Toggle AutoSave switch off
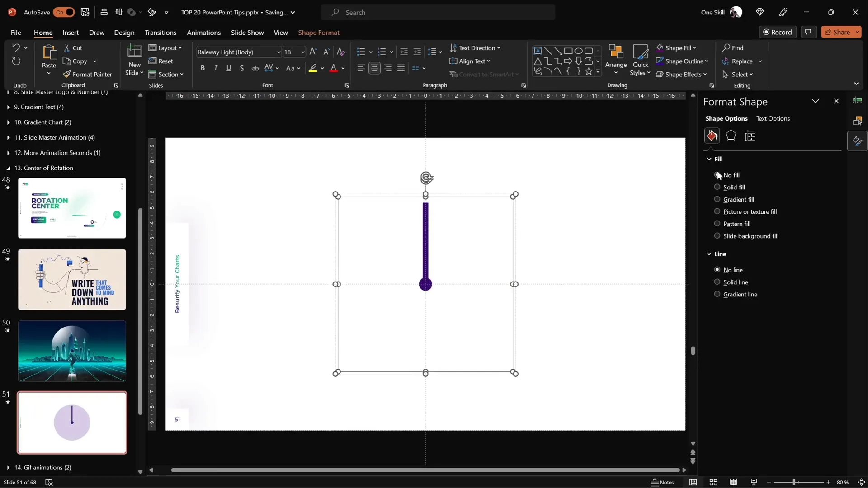Viewport: 868px width, 488px height. (x=64, y=12)
